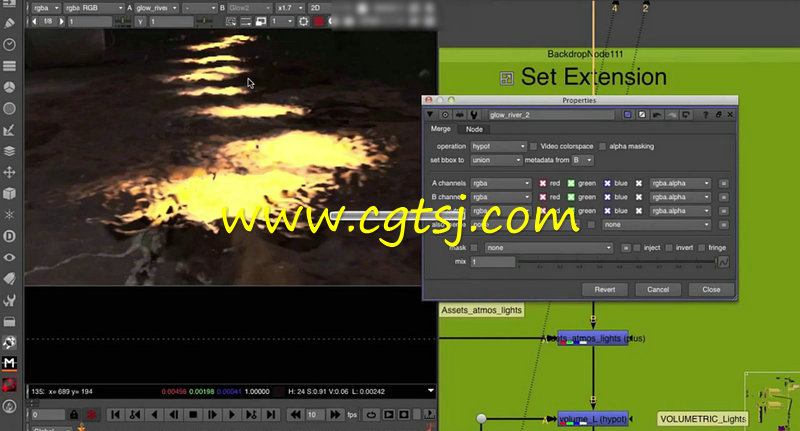Open the ToolSets menu (wrench icon)

point(9,300)
